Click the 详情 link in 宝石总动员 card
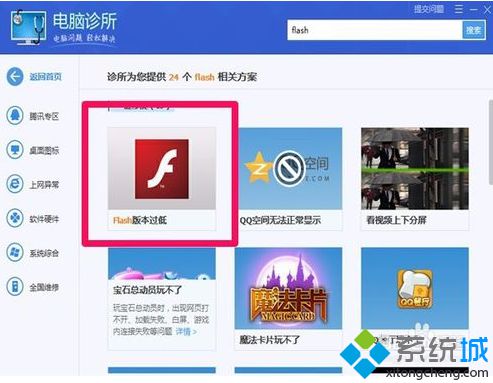493x383 pixels. tap(186, 332)
